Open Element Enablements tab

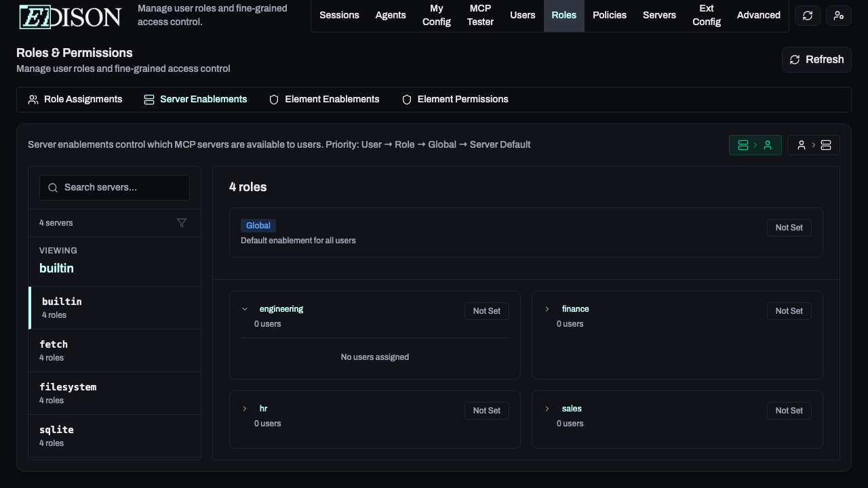324,99
